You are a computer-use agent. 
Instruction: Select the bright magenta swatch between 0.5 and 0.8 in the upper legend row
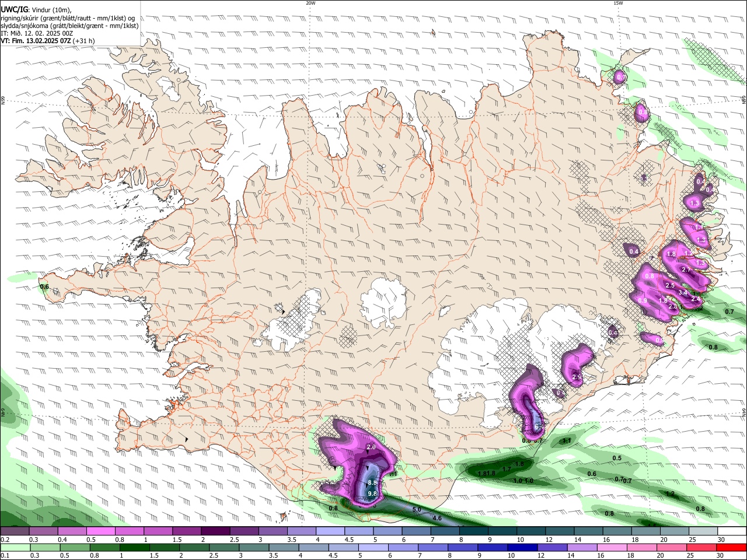tap(100, 531)
